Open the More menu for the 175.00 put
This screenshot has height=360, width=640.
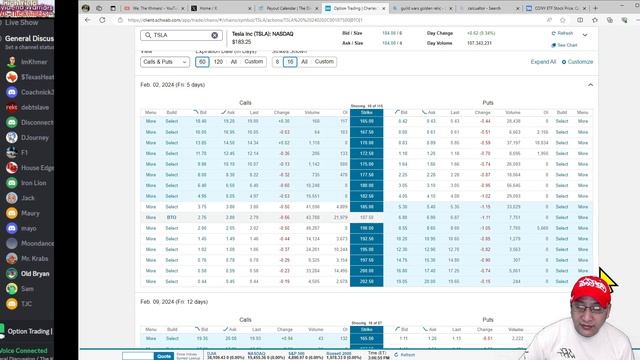point(583,164)
